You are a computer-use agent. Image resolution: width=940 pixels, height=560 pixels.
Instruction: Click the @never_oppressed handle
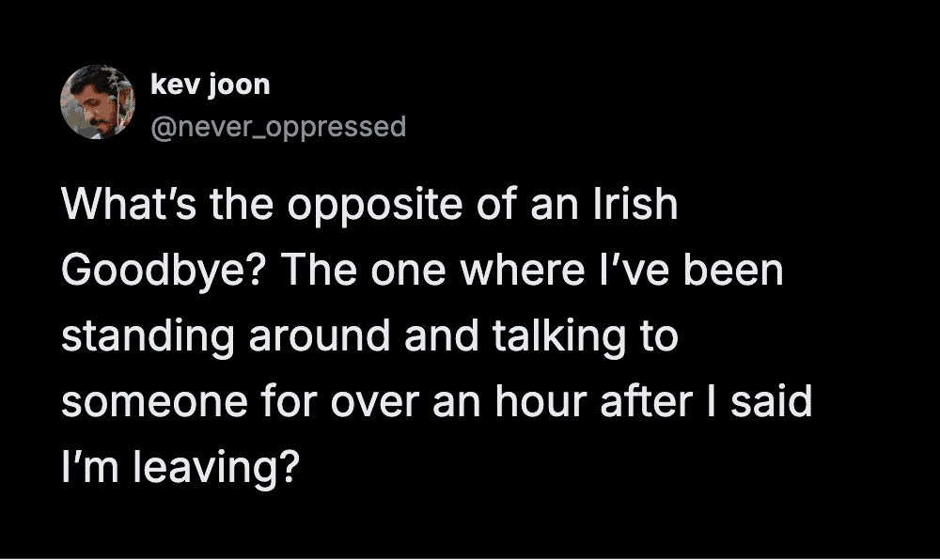(278, 126)
